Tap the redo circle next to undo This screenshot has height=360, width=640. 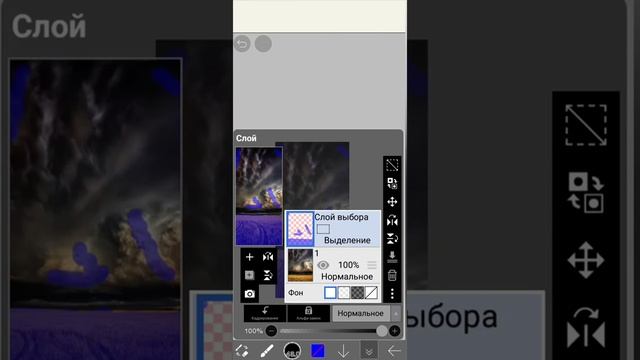point(263,44)
